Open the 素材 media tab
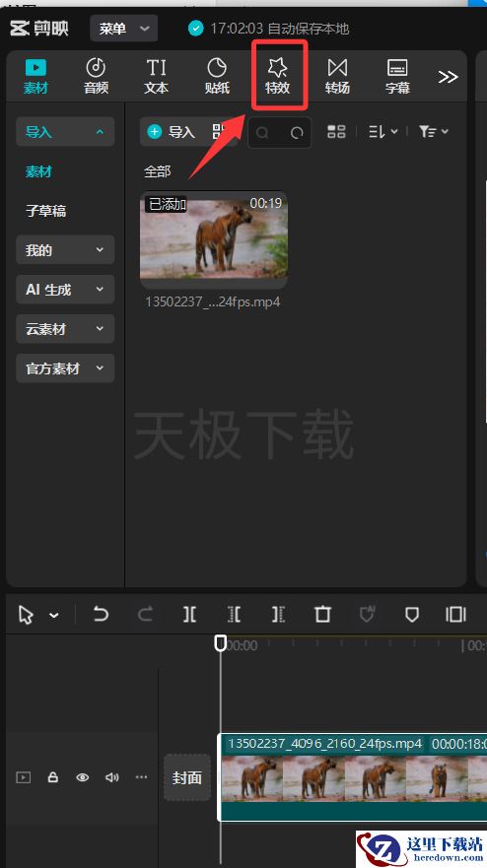Viewport: 487px width, 868px height. 35,77
